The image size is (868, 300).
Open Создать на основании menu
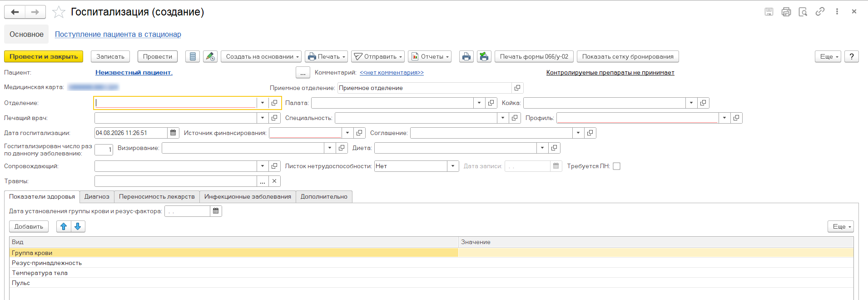tap(261, 56)
